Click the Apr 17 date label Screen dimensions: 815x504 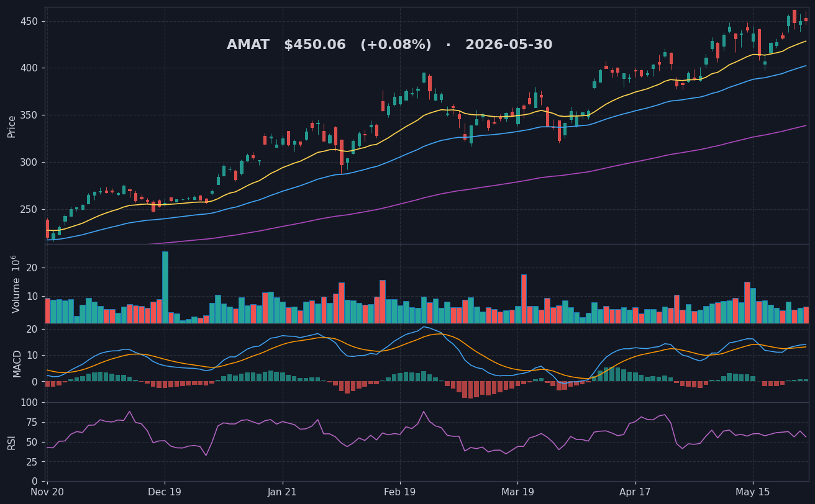(x=635, y=492)
